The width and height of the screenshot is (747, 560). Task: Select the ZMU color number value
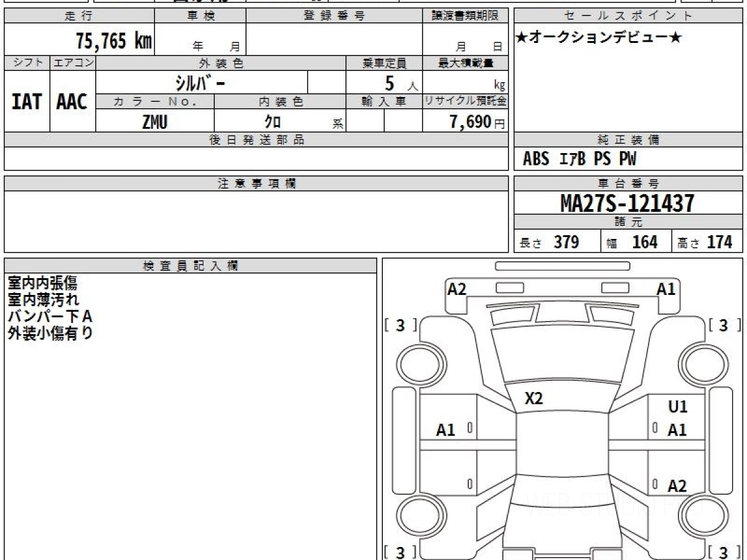click(x=154, y=123)
